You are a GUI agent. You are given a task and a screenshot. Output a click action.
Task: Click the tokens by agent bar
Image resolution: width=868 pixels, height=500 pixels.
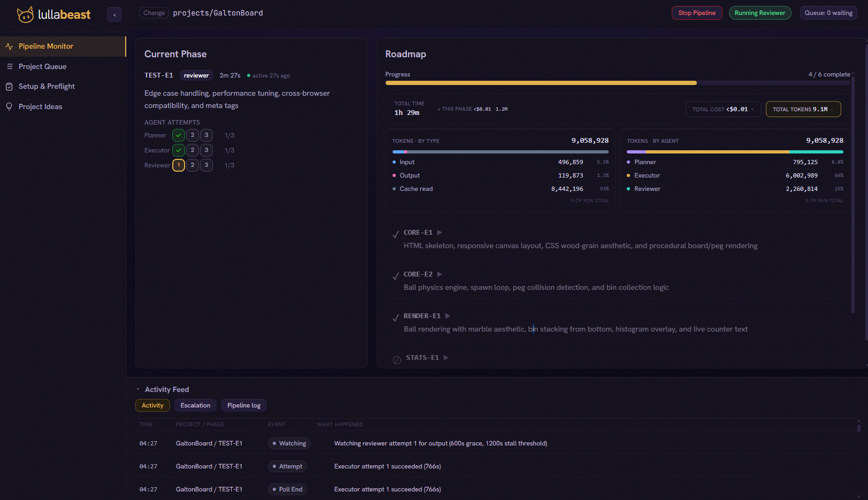click(735, 152)
